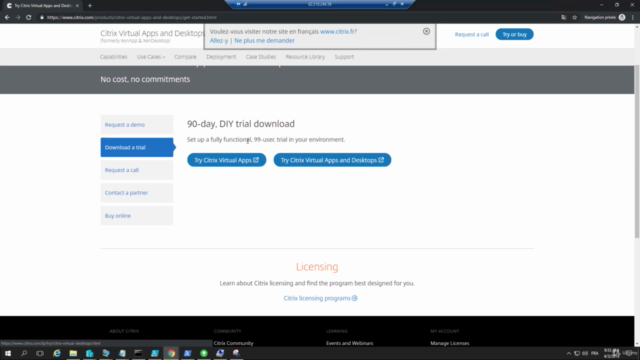Click the browser address bar URL
The height and width of the screenshot is (360, 640).
pos(132,18)
